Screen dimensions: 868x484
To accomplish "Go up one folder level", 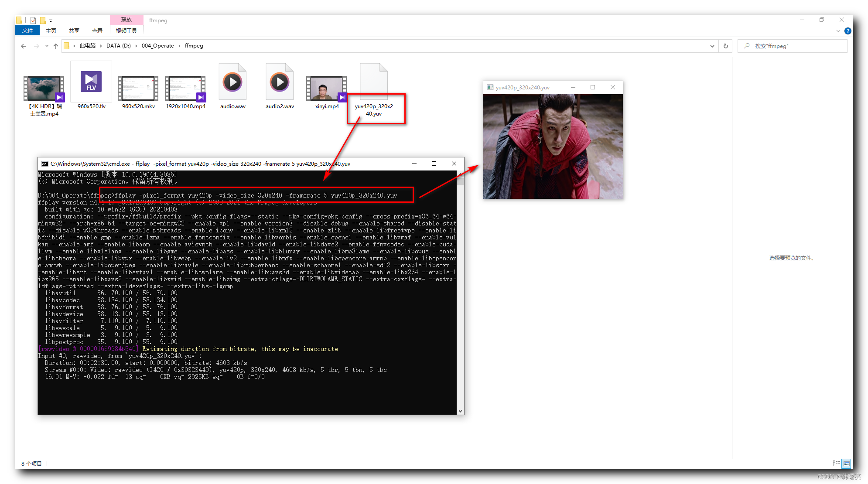I will click(x=56, y=46).
